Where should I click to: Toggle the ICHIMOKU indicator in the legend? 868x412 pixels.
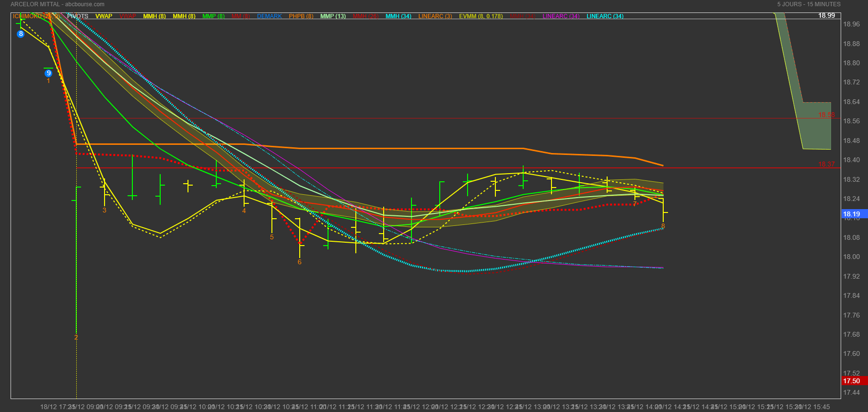pos(36,16)
